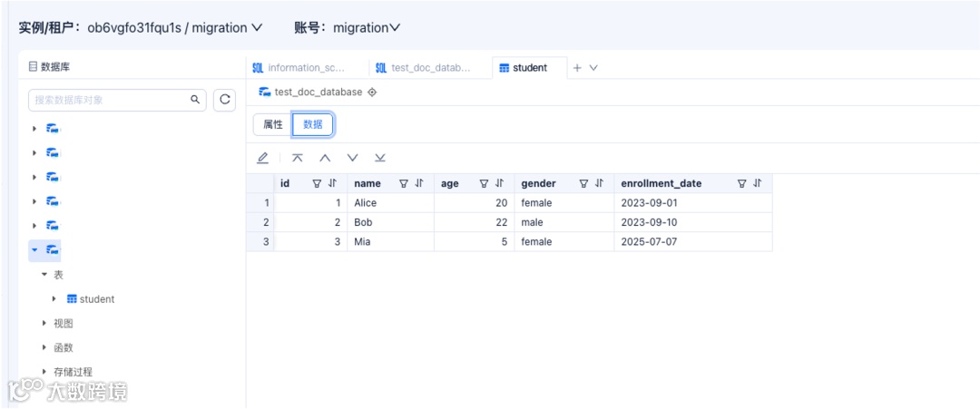
Task: Focus the database object search field
Action: click(x=109, y=100)
